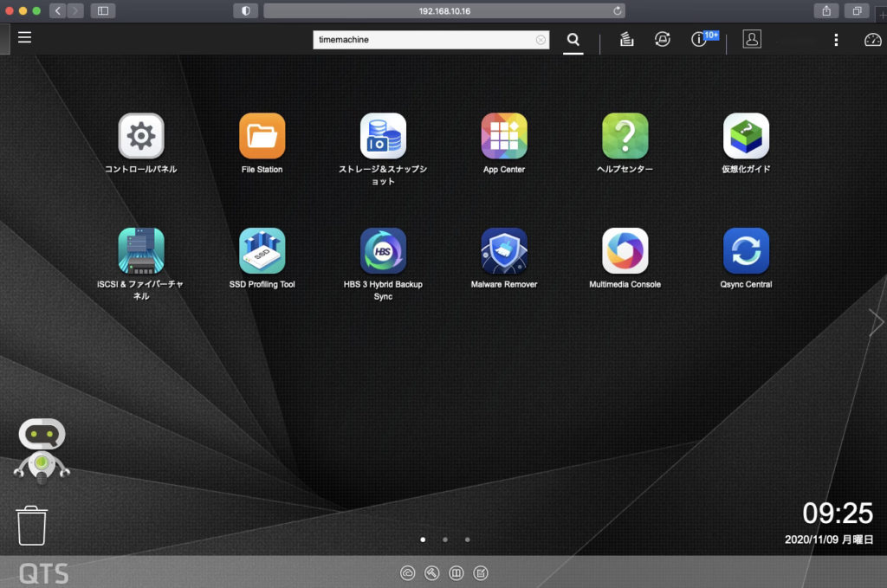
Task: Click Safari share button
Action: click(826, 10)
